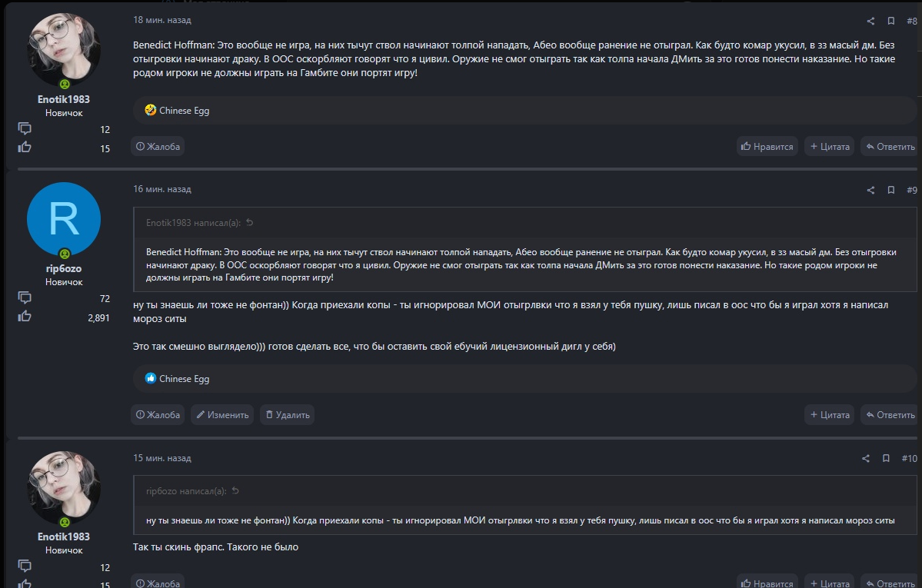Add post #8 to multi-quote with Цитата

[x=829, y=146]
